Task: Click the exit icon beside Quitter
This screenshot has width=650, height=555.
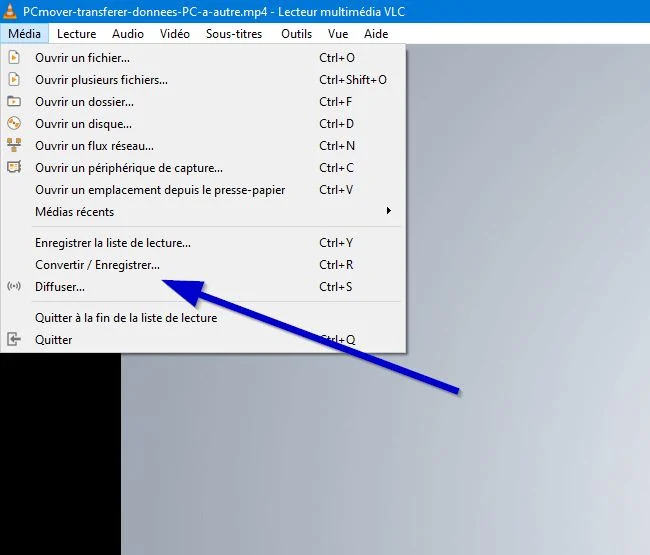Action: pyautogui.click(x=14, y=339)
